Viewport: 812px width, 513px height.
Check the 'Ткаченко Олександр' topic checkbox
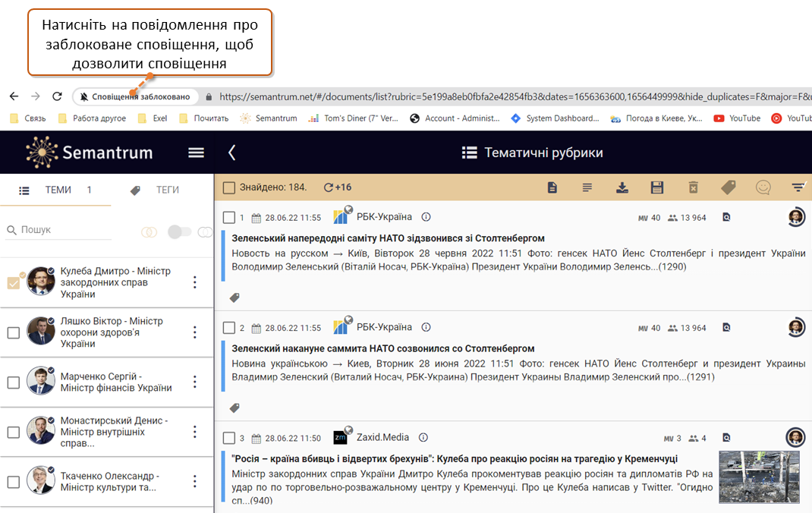tap(14, 482)
